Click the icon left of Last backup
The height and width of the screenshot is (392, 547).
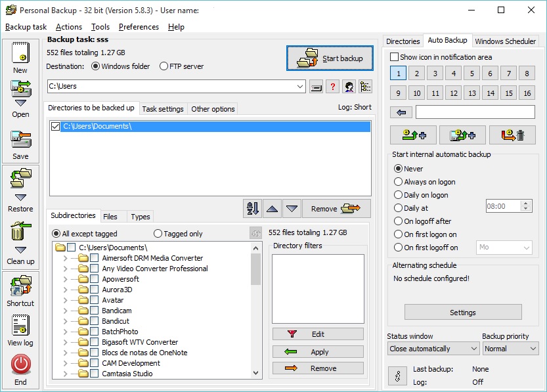tap(397, 376)
